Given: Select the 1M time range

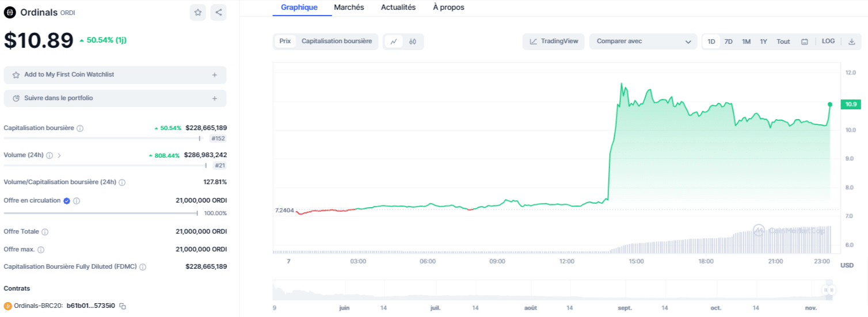Looking at the screenshot, I should coord(746,41).
